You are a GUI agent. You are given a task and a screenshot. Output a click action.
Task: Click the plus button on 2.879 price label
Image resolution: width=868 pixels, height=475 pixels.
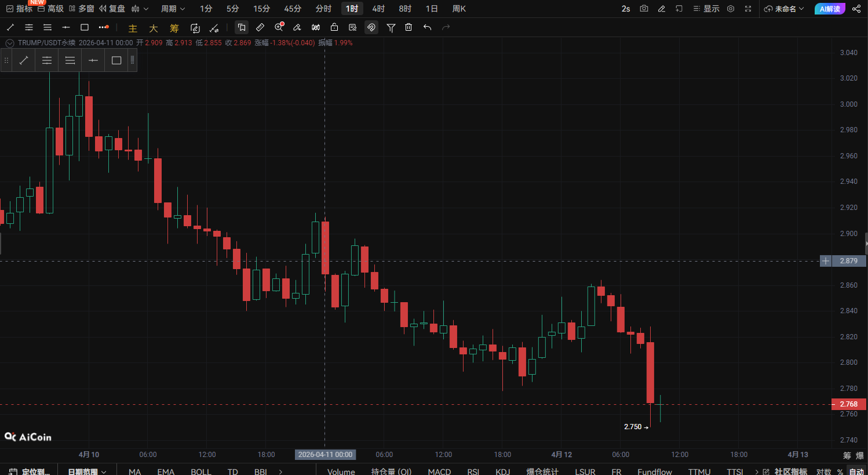[826, 261]
